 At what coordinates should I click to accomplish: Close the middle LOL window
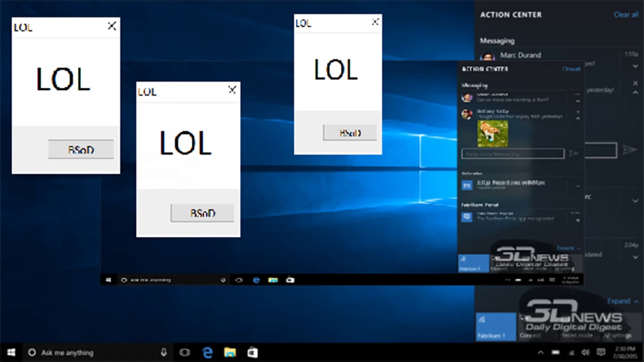(x=232, y=89)
